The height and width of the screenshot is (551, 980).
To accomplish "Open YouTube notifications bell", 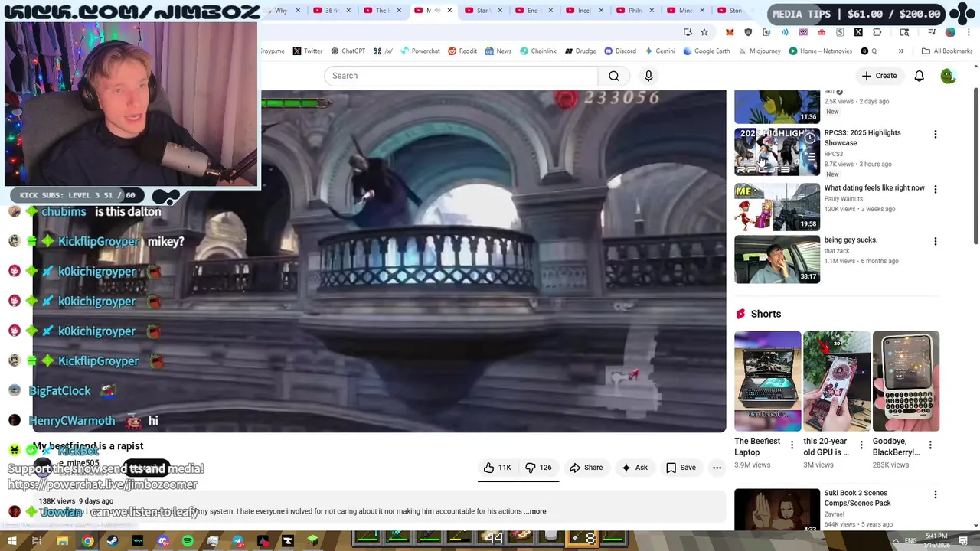I will coord(919,76).
